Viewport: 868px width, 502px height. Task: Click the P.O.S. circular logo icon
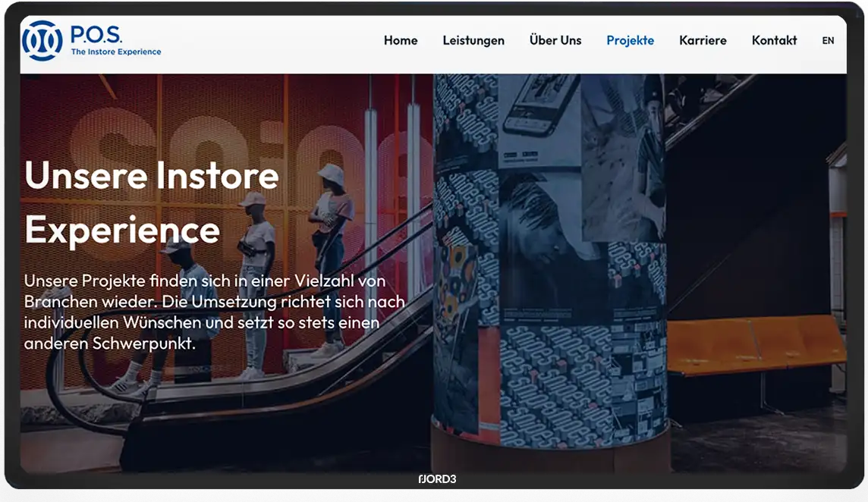[42, 40]
